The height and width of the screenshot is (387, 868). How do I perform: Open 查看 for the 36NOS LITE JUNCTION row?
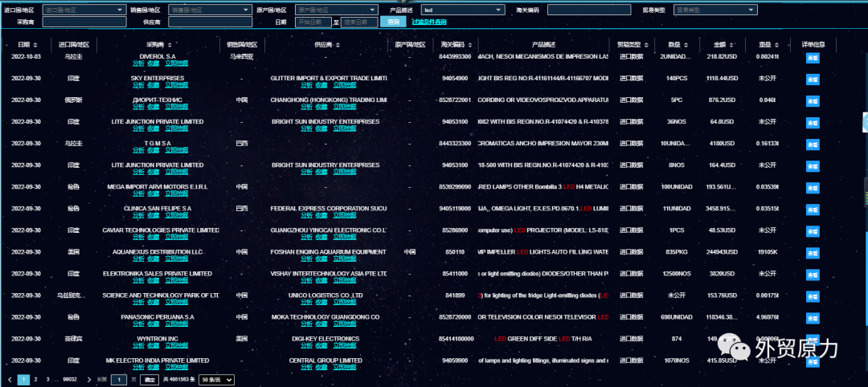tap(813, 123)
